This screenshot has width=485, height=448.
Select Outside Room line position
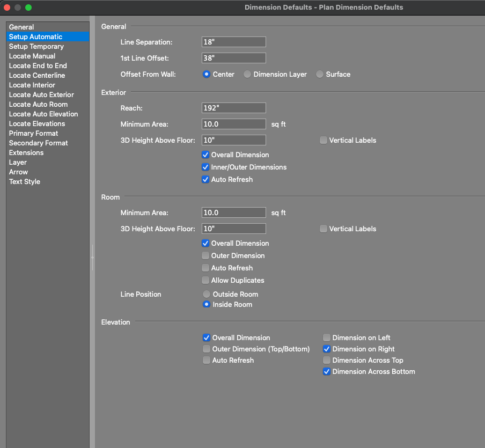(x=207, y=295)
